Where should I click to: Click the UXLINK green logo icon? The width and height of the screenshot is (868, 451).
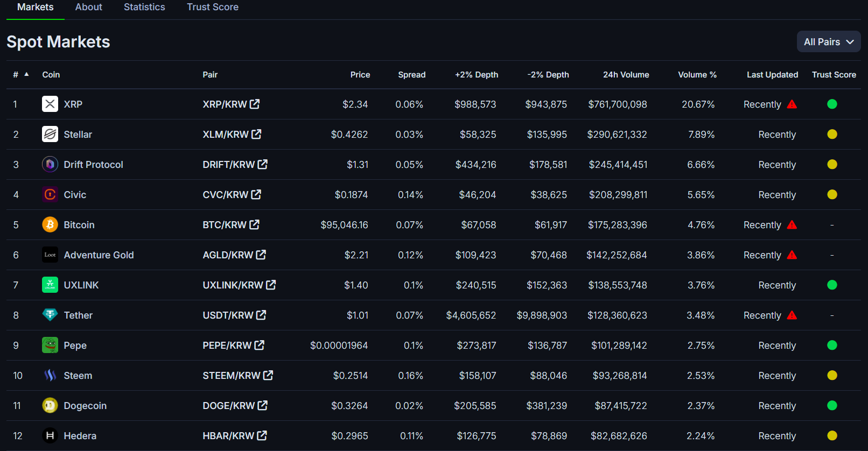[50, 285]
